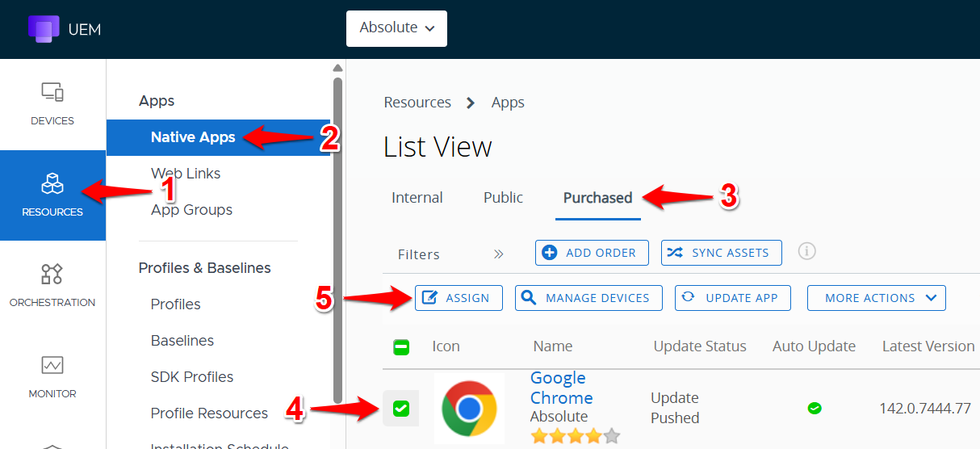Expand the Filters panel chevrons
Image resolution: width=980 pixels, height=449 pixels.
tap(499, 254)
